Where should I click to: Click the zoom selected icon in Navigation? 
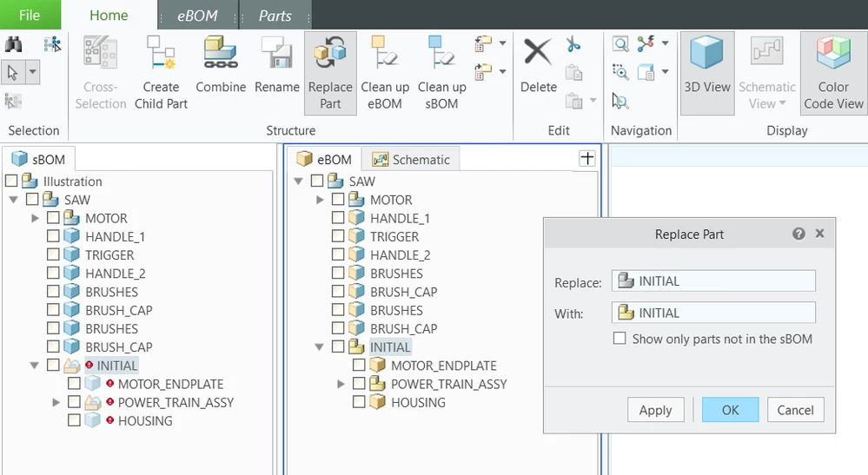620,72
